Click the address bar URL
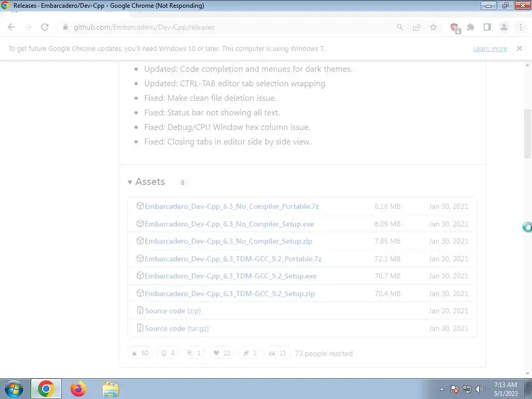Viewport: 532px width, 399px height. click(x=144, y=27)
